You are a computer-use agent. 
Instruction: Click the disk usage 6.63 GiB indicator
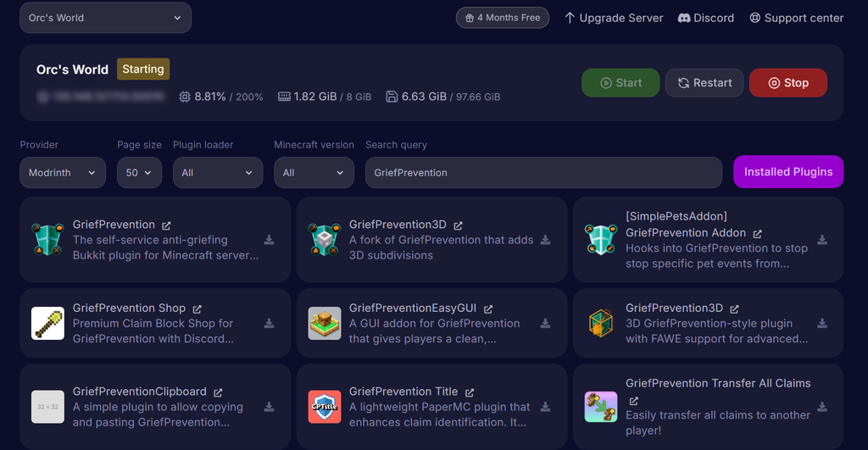click(442, 97)
